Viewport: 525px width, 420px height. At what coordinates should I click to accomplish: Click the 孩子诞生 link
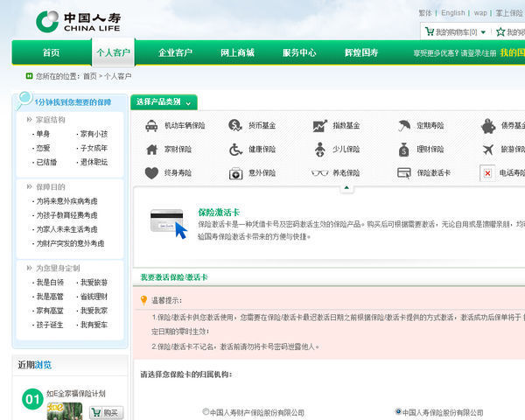(50, 325)
